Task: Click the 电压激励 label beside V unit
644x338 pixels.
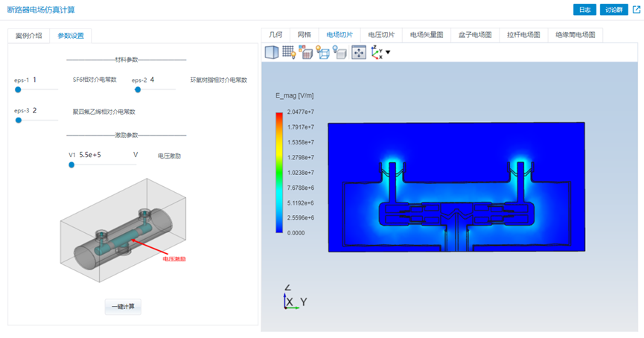Action: pos(169,156)
